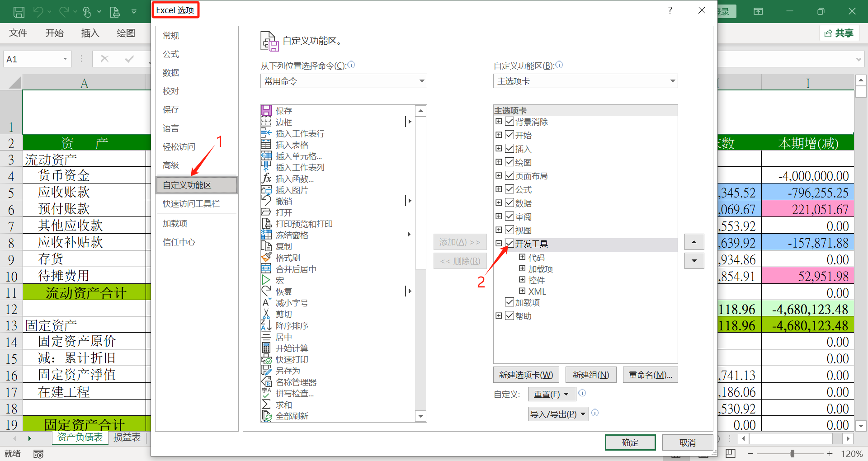The image size is (868, 461).
Task: Select 打开 command in list
Action: (x=283, y=212)
